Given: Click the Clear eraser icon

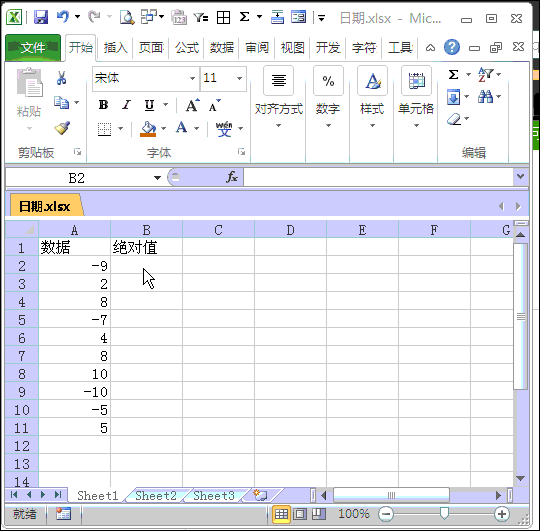Looking at the screenshot, I should point(454,119).
